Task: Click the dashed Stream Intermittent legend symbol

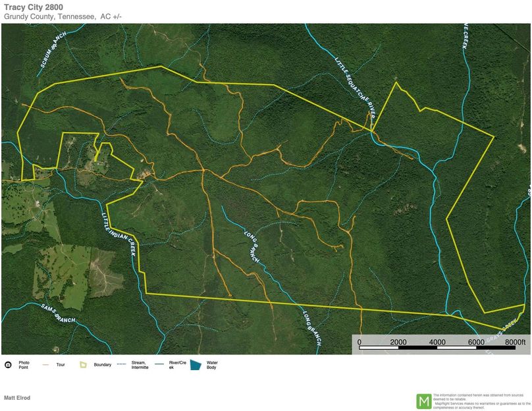Action: (121, 364)
